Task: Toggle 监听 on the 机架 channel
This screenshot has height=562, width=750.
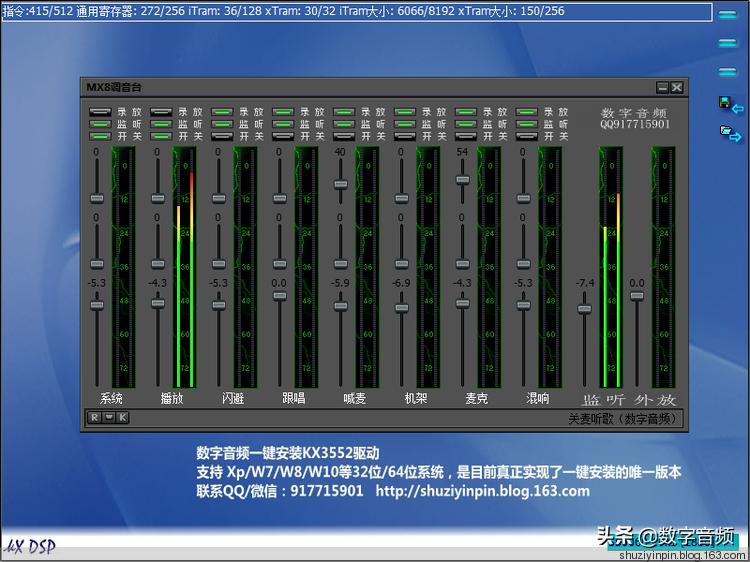Action: point(405,124)
